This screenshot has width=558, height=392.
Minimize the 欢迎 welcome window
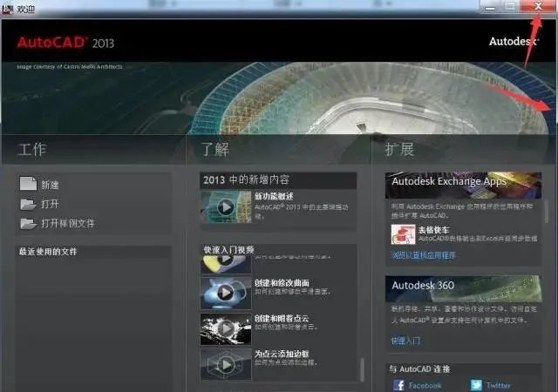click(490, 7)
